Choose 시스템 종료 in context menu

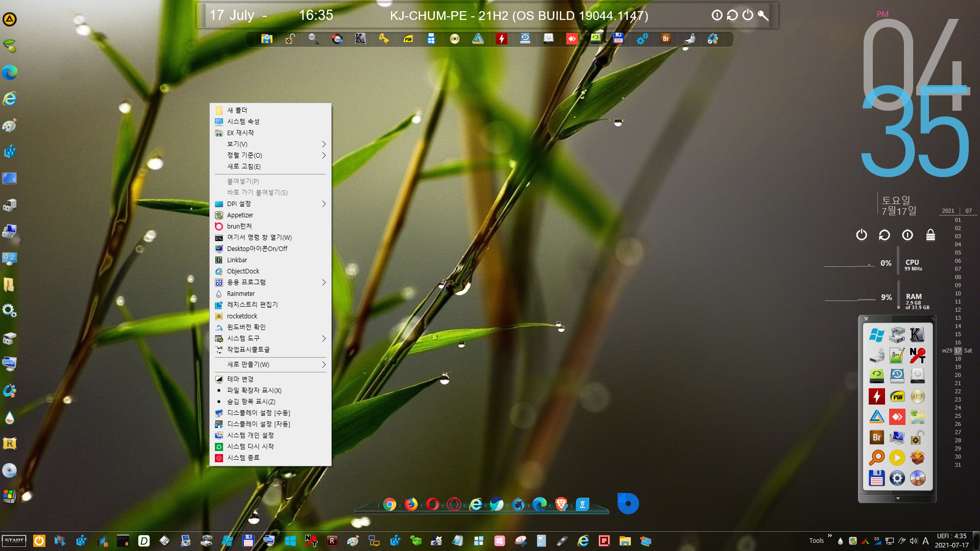[x=271, y=458]
